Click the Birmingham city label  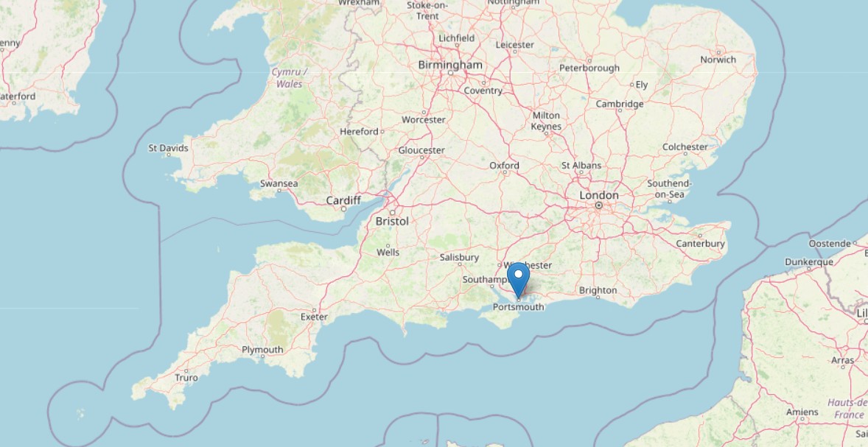pyautogui.click(x=450, y=65)
